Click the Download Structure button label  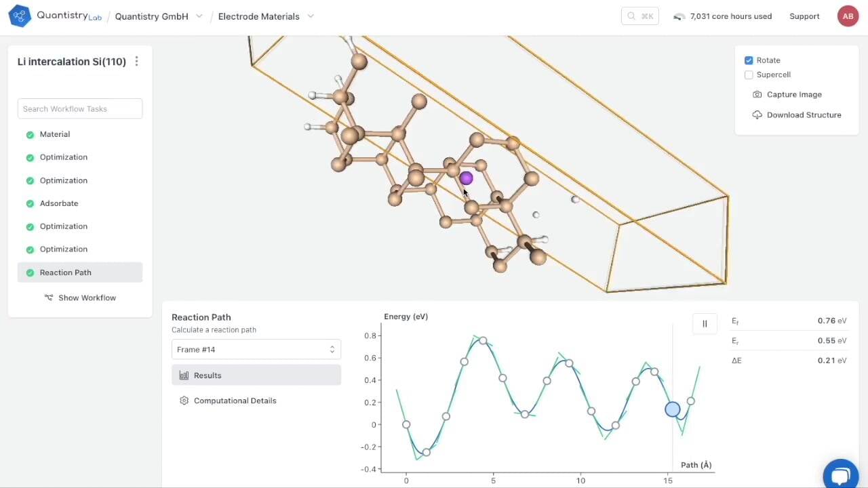coord(804,115)
